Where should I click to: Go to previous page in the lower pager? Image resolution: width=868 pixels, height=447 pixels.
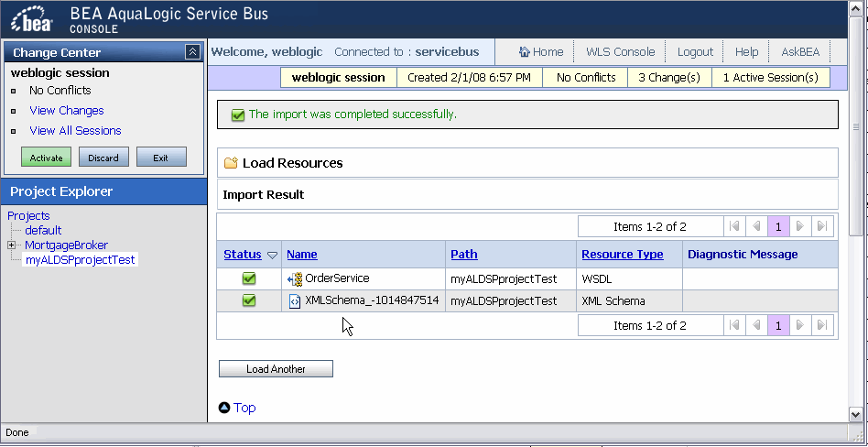pyautogui.click(x=756, y=325)
